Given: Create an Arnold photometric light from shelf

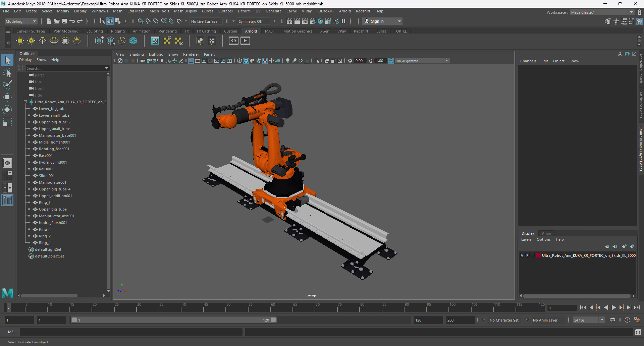Looking at the screenshot, I should point(43,41).
